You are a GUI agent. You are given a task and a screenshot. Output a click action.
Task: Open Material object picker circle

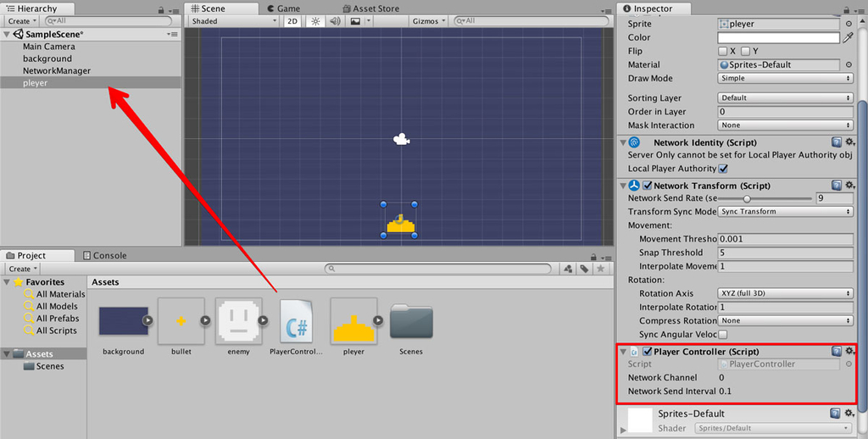tap(849, 64)
